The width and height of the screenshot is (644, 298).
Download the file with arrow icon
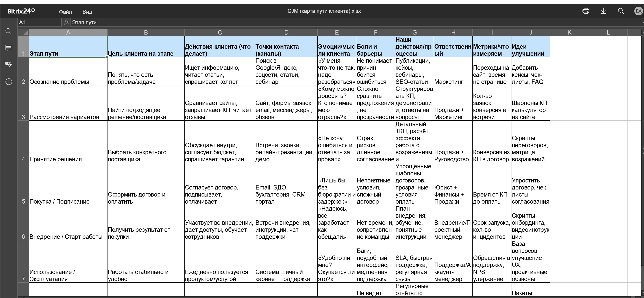pyautogui.click(x=603, y=11)
